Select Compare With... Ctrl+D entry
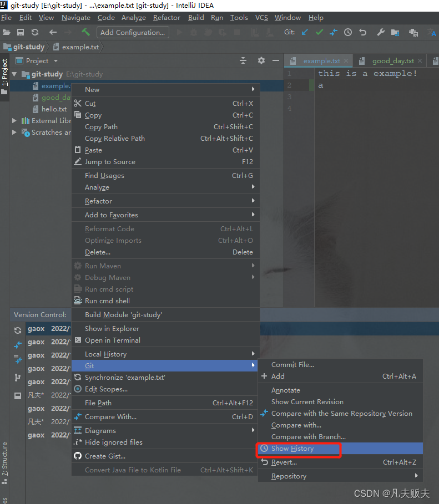Image resolution: width=439 pixels, height=504 pixels. tap(165, 416)
